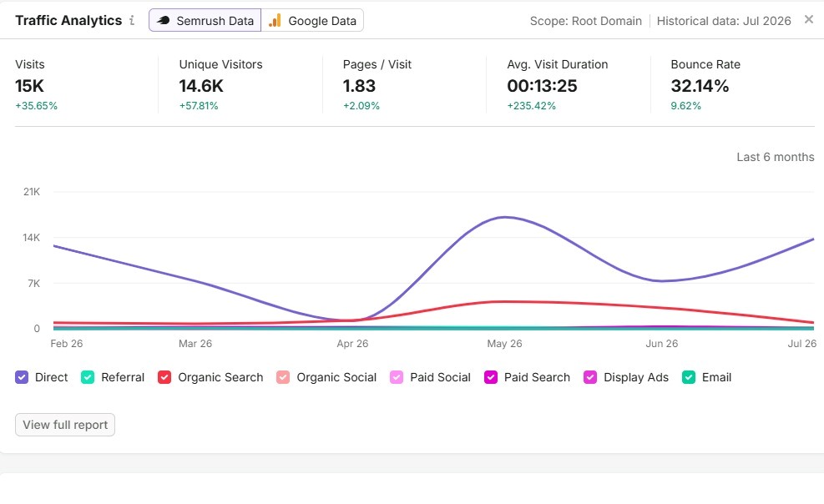Image resolution: width=824 pixels, height=504 pixels.
Task: Toggle the Display Ads checkbox
Action: point(590,377)
